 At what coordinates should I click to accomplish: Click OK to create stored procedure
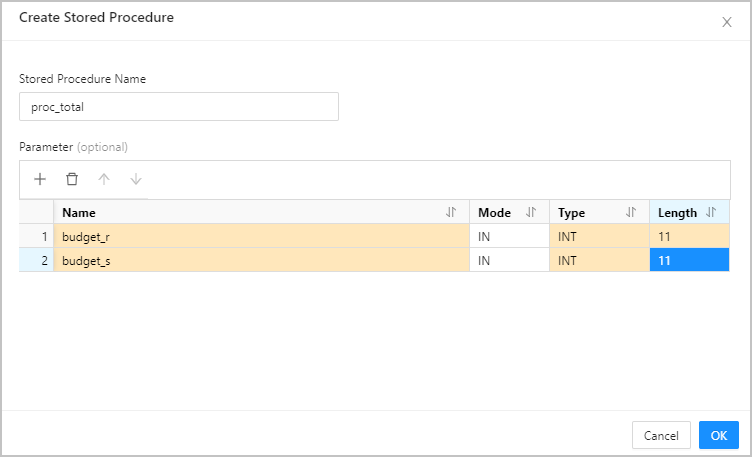point(718,435)
